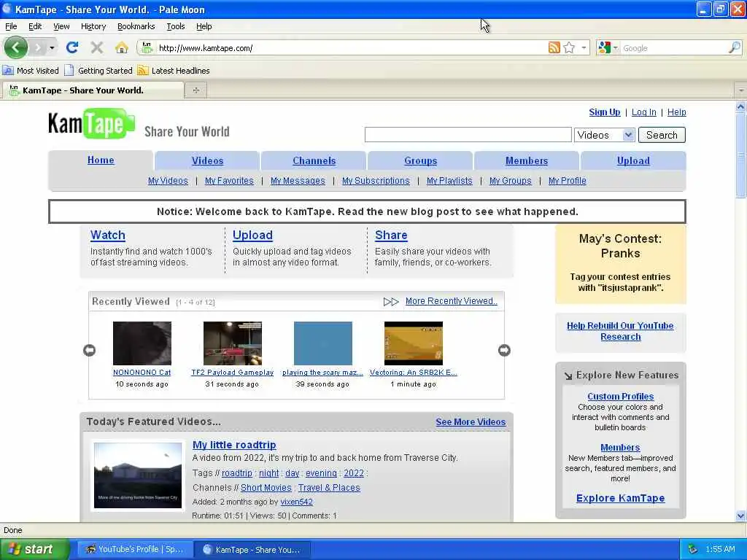Open the Help menu

click(x=204, y=26)
